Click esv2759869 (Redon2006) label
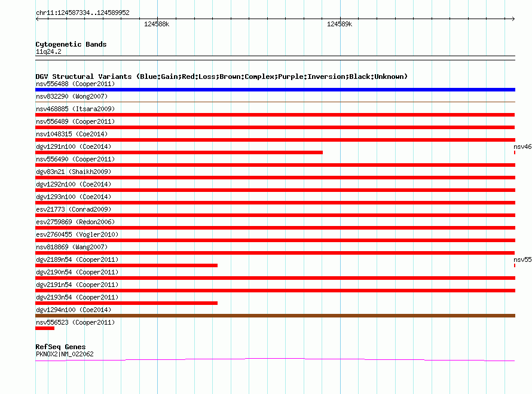532x394 pixels. click(x=75, y=222)
